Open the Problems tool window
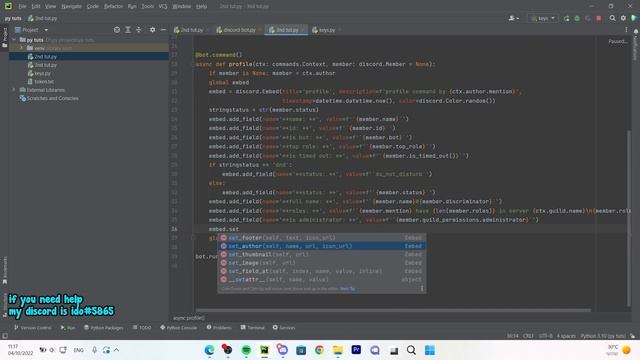The width and height of the screenshot is (640, 360). [219, 328]
